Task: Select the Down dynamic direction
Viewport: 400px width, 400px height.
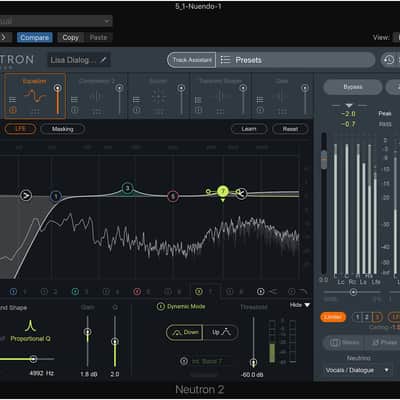Action: point(184,332)
